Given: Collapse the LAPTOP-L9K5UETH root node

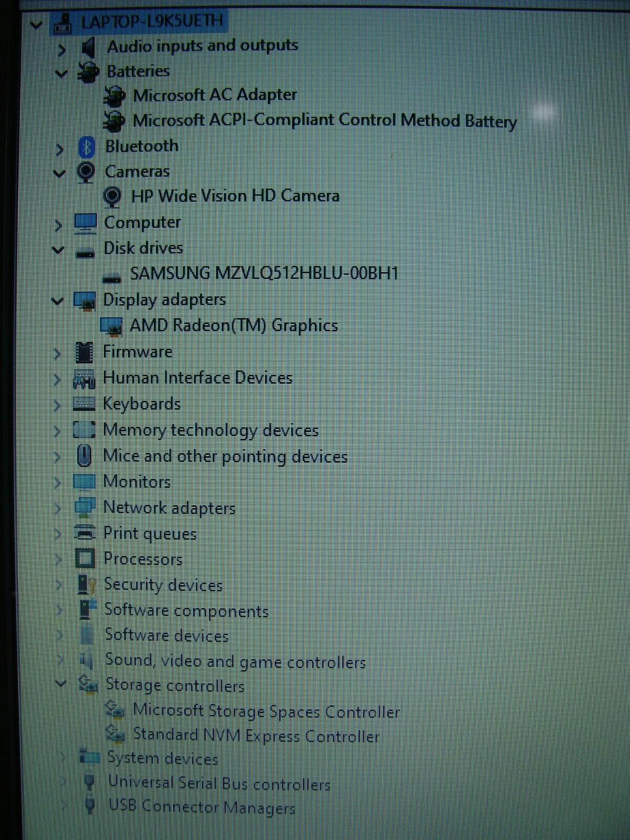Looking at the screenshot, I should [x=36, y=24].
